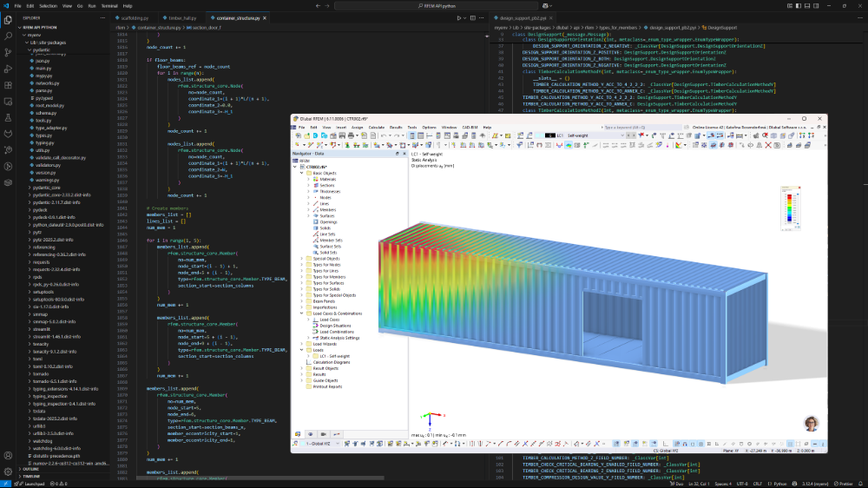Open the Search view in VS Code
This screenshot has width=868, height=488.
pyautogui.click(x=8, y=36)
